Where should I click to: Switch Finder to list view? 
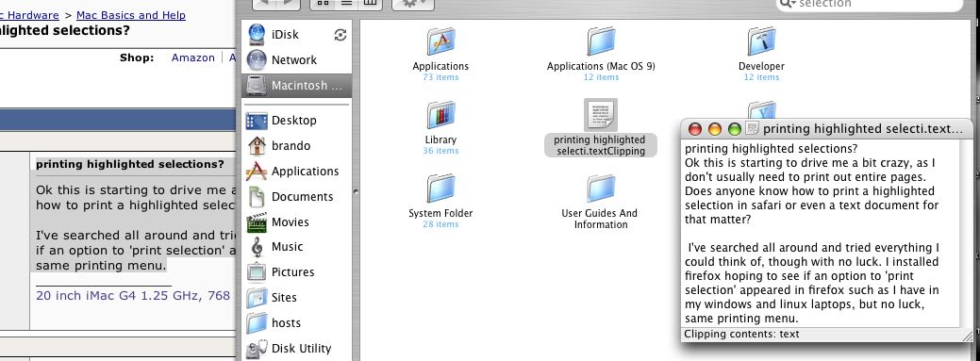[x=346, y=3]
